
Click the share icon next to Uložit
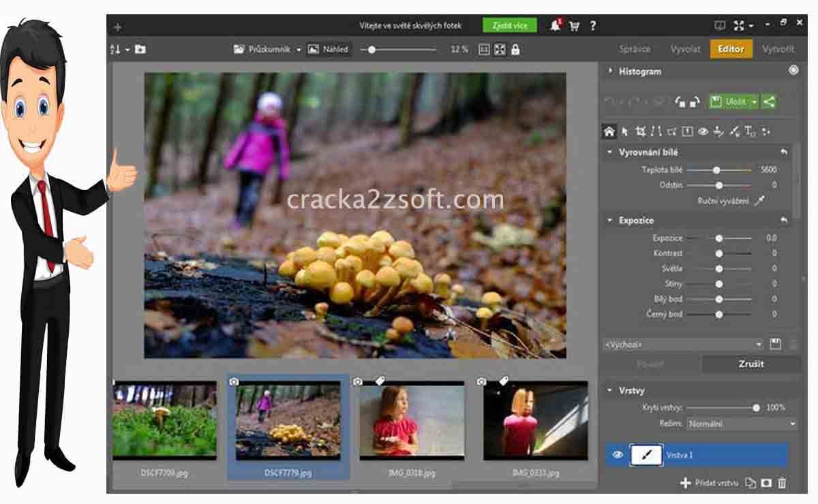769,101
